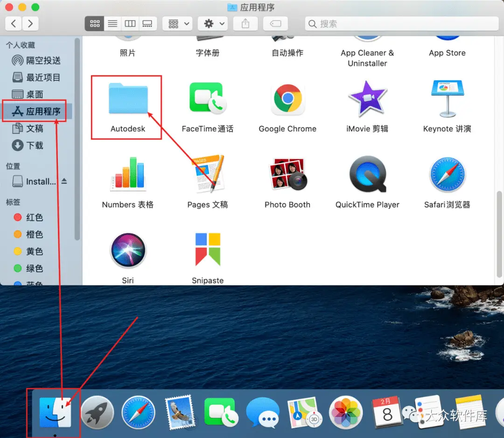The height and width of the screenshot is (438, 504).
Task: Select 最近项目 in the sidebar
Action: click(36, 77)
